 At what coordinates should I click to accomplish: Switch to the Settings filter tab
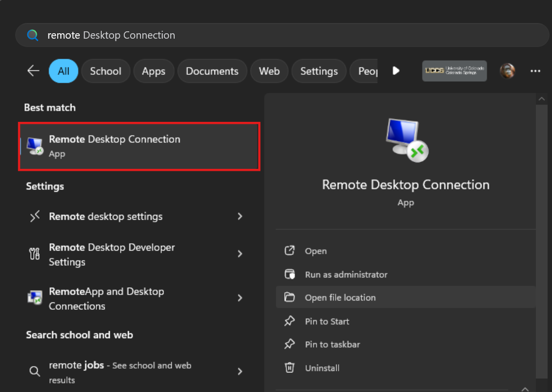click(319, 71)
